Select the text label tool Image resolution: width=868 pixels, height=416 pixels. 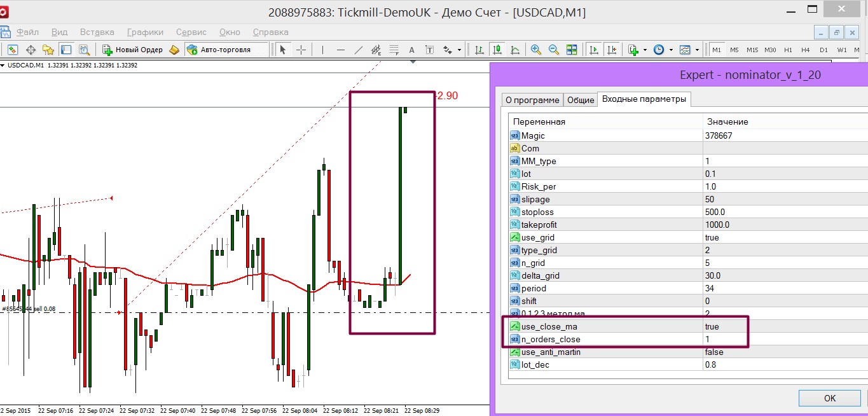429,50
